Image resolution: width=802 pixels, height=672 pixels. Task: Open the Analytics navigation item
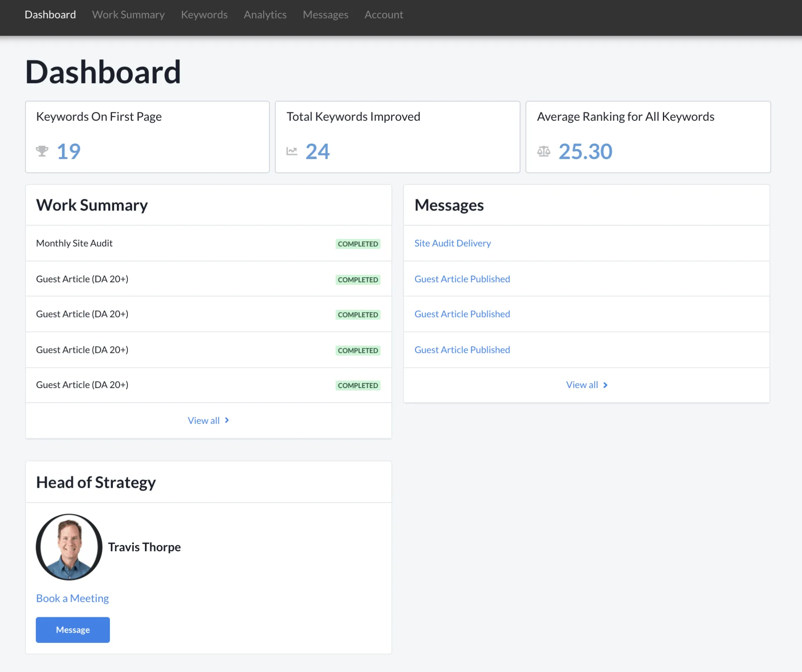pyautogui.click(x=265, y=15)
